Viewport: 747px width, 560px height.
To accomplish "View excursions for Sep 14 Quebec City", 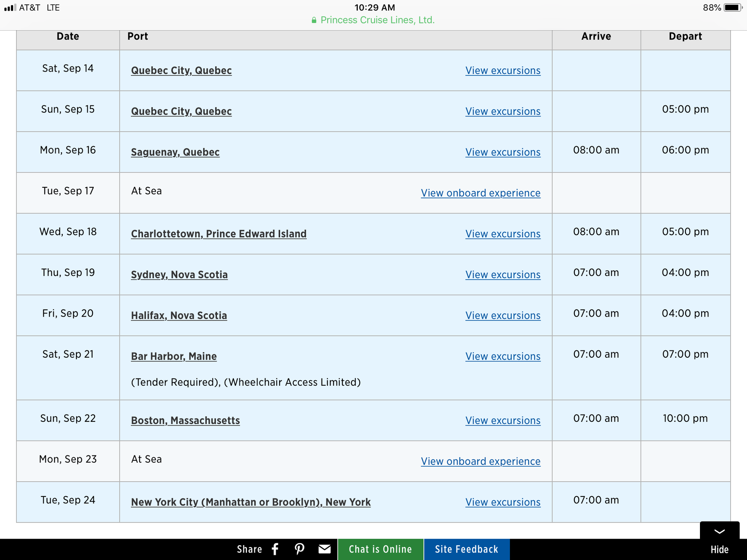I will tap(503, 71).
